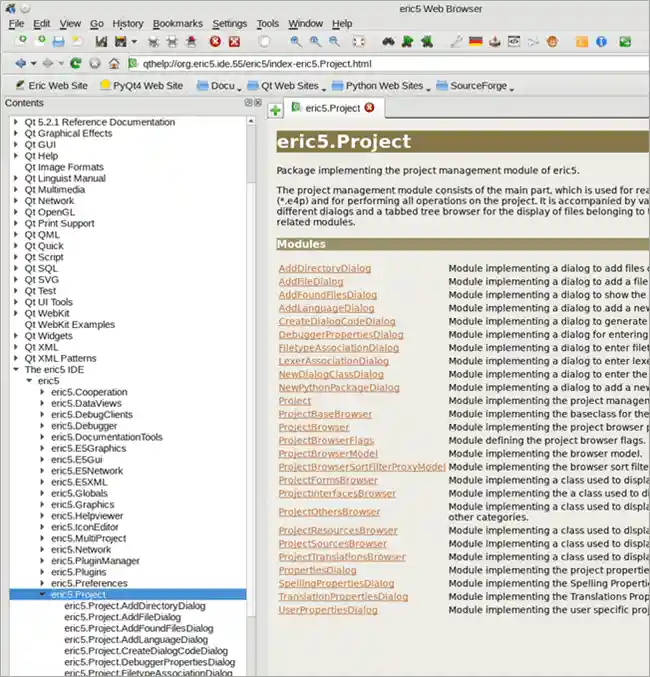This screenshot has width=650, height=677.
Task: Collapse the eric5.Project tree node
Action: (42, 594)
